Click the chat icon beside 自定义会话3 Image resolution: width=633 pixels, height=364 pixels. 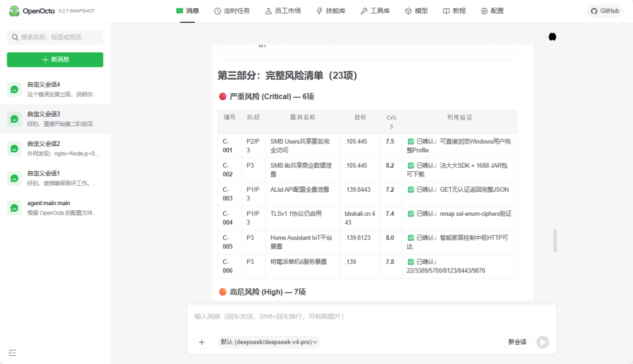pyautogui.click(x=14, y=119)
